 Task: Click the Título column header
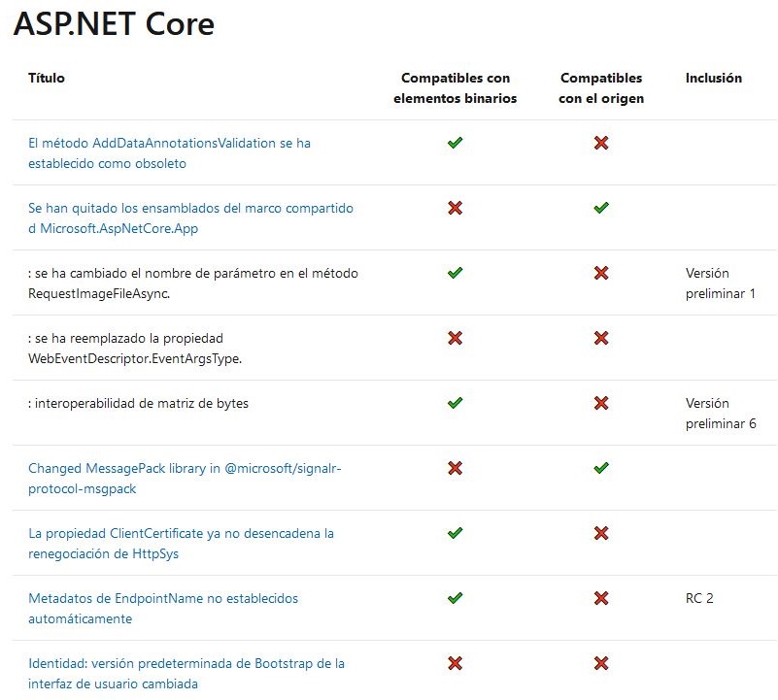pos(47,78)
